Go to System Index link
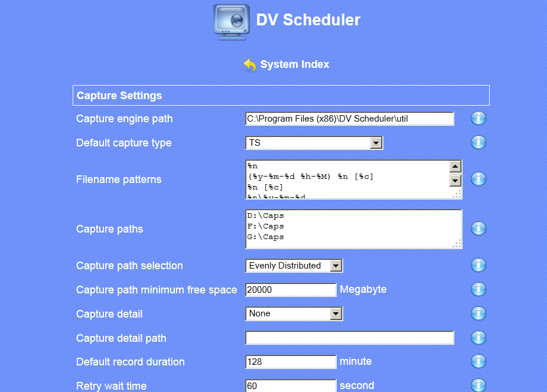Viewport: 547px width, 392px height. click(x=295, y=64)
